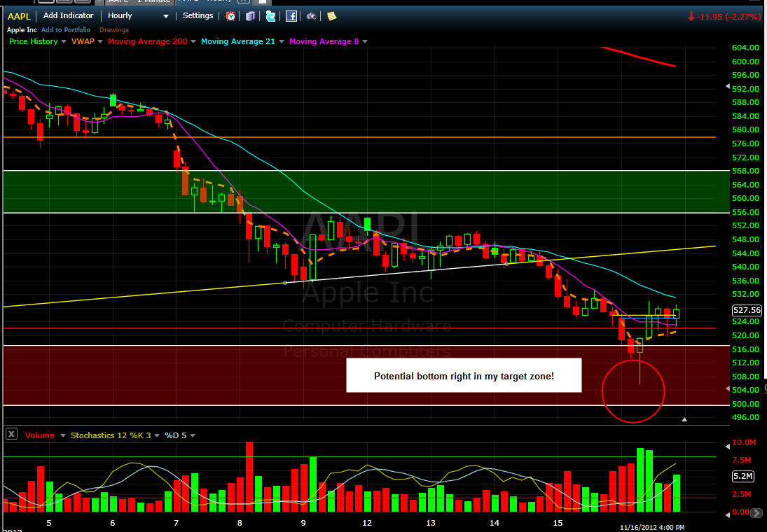Click the AAPL ticker symbol field
Viewport: 767px width, 532px height.
(x=19, y=15)
